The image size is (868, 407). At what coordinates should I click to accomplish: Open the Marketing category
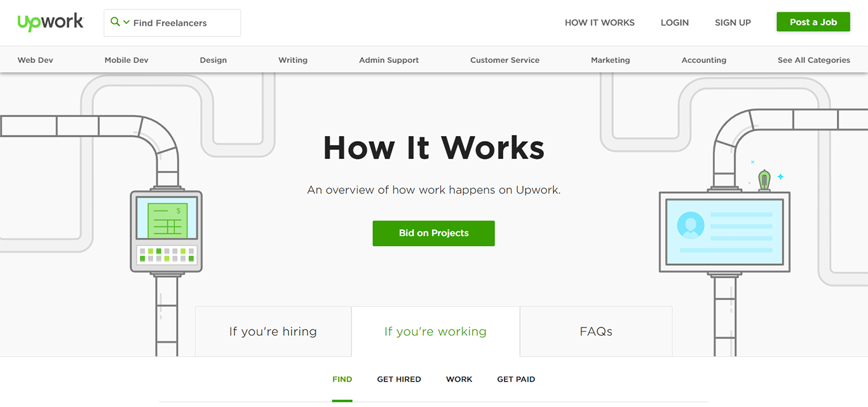(x=611, y=60)
